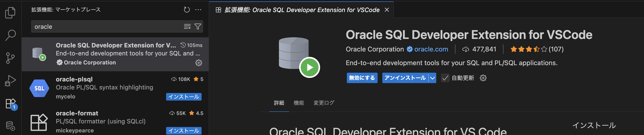Select oracle-plsql extension in results
This screenshot has height=135, width=644.
point(115,88)
